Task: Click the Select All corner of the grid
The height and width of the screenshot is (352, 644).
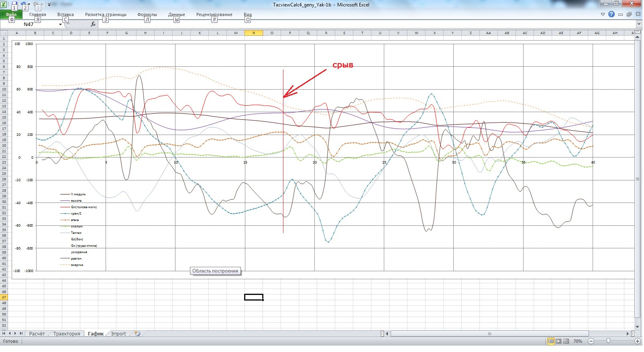Action: tap(4, 33)
